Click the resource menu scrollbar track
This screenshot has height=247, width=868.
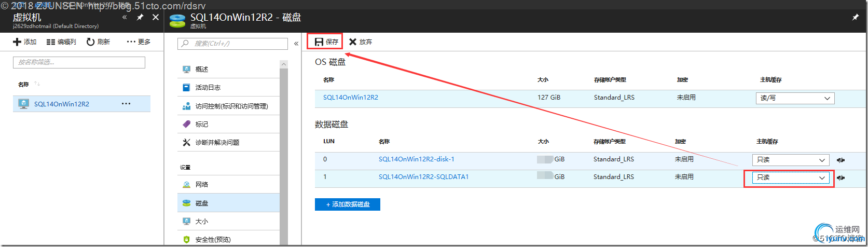pyautogui.click(x=284, y=156)
